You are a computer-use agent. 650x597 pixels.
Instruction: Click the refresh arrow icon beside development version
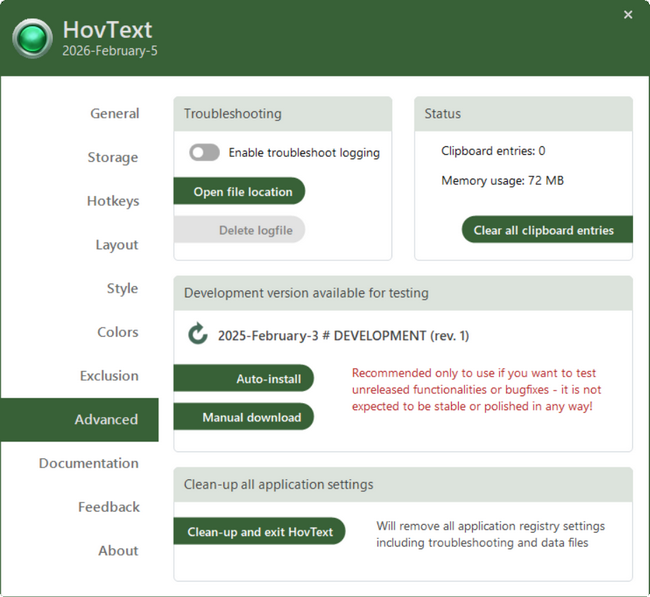click(198, 335)
